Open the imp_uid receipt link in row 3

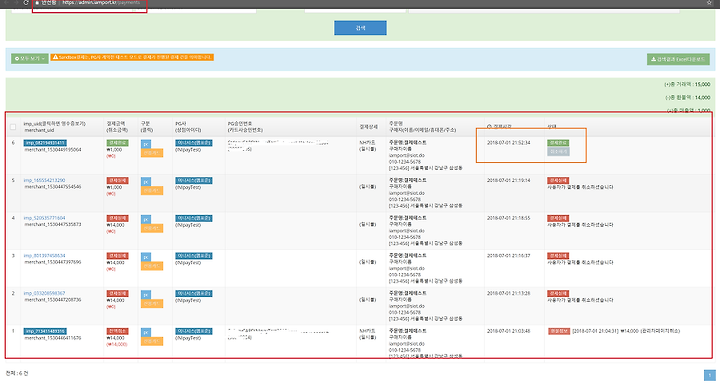[44, 256]
